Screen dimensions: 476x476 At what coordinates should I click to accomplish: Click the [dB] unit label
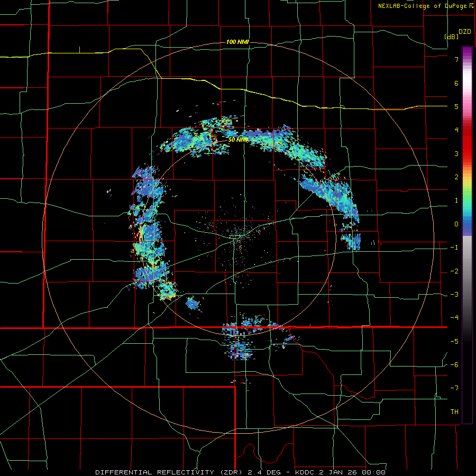(x=451, y=36)
